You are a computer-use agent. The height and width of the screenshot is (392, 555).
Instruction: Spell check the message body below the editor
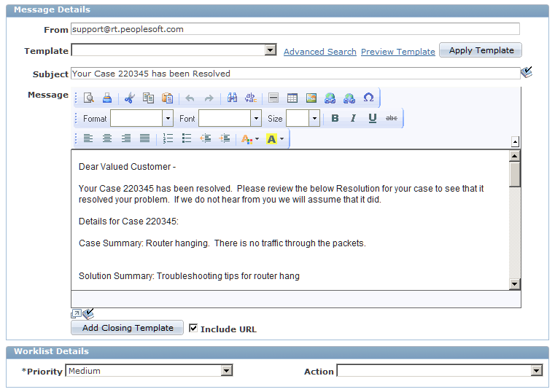coord(88,313)
